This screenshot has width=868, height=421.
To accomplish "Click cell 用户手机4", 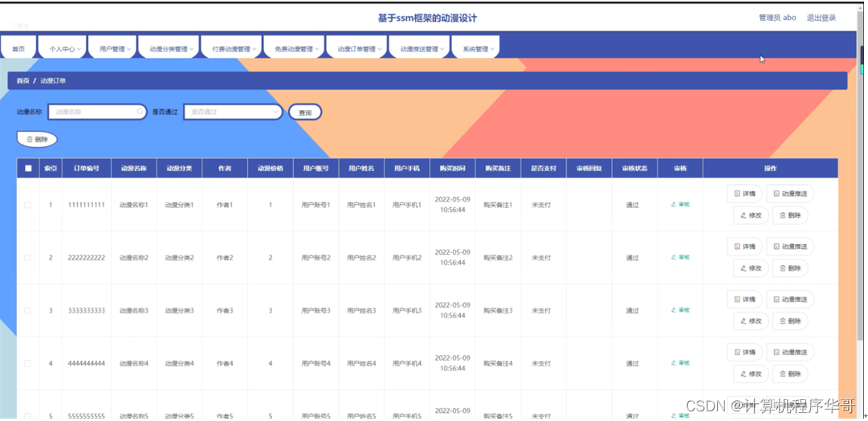I will [x=407, y=363].
